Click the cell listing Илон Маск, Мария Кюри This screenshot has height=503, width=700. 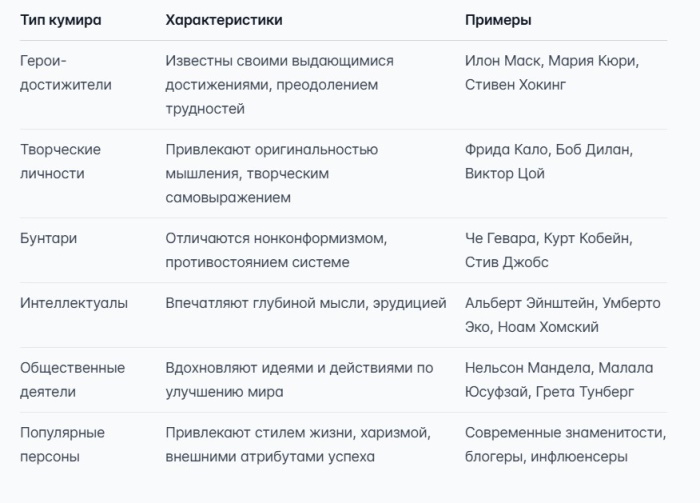tap(552, 73)
